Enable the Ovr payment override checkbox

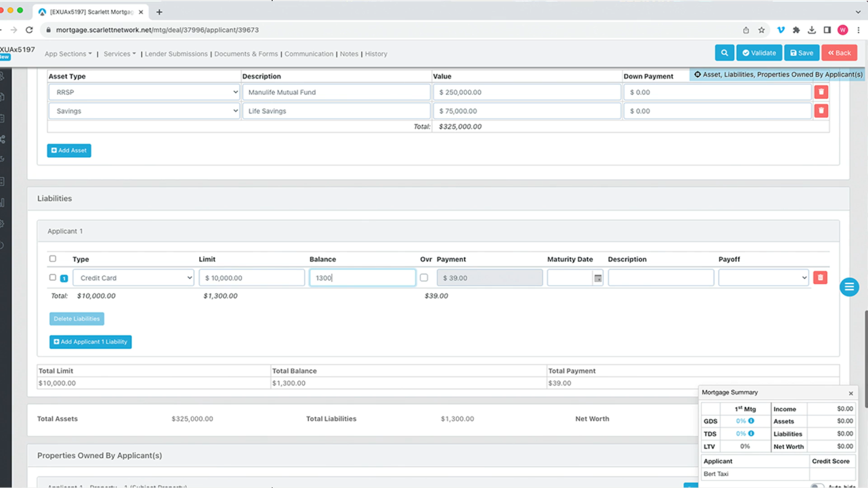click(x=424, y=278)
